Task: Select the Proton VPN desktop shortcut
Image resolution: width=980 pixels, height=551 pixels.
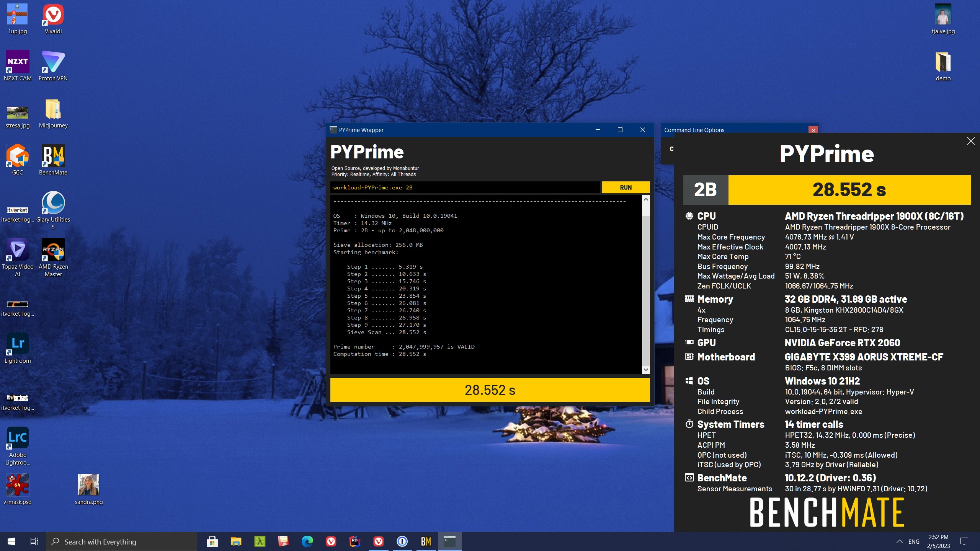Action: click(53, 66)
